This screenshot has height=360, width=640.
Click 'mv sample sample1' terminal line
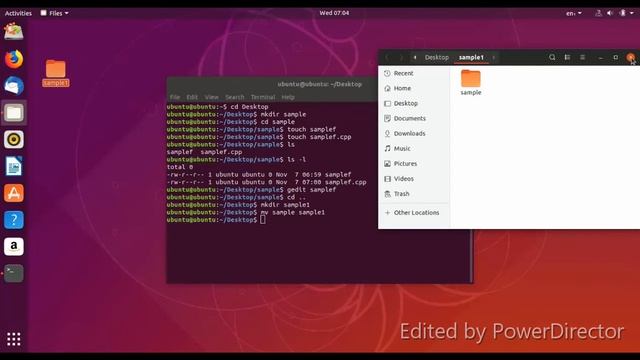tap(293, 213)
